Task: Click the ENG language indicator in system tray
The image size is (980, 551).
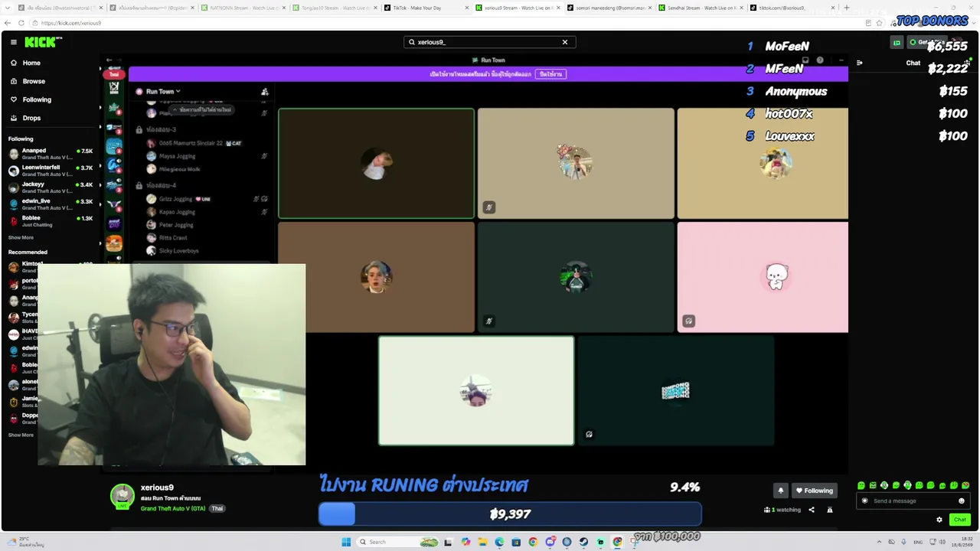Action: tap(918, 542)
